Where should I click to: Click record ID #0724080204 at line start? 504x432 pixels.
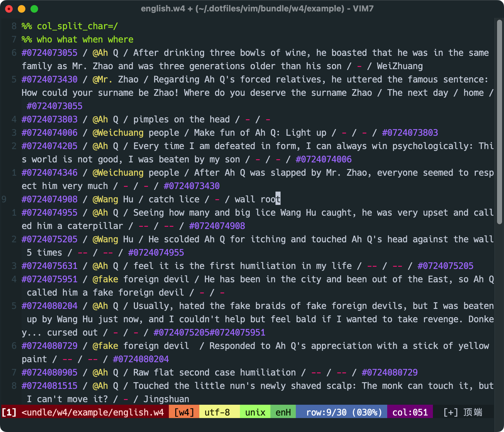point(50,306)
